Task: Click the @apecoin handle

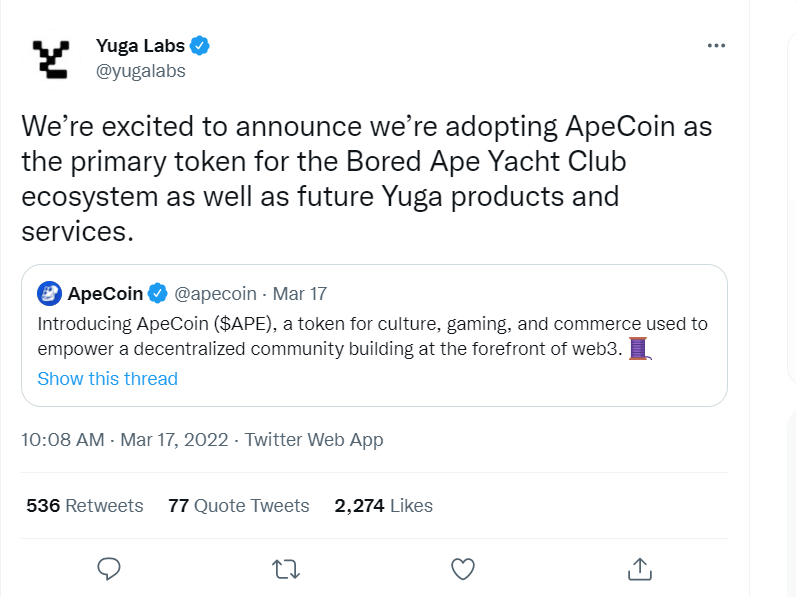Action: coord(215,293)
